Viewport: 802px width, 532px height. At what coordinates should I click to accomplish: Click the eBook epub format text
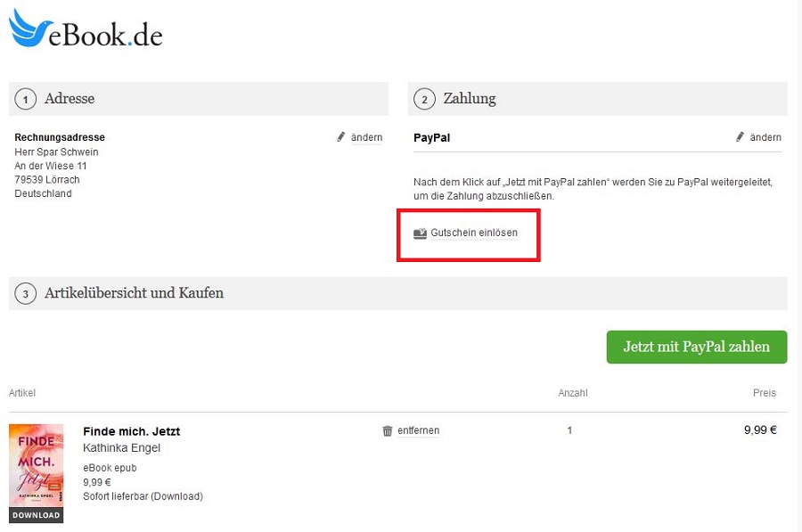(110, 468)
